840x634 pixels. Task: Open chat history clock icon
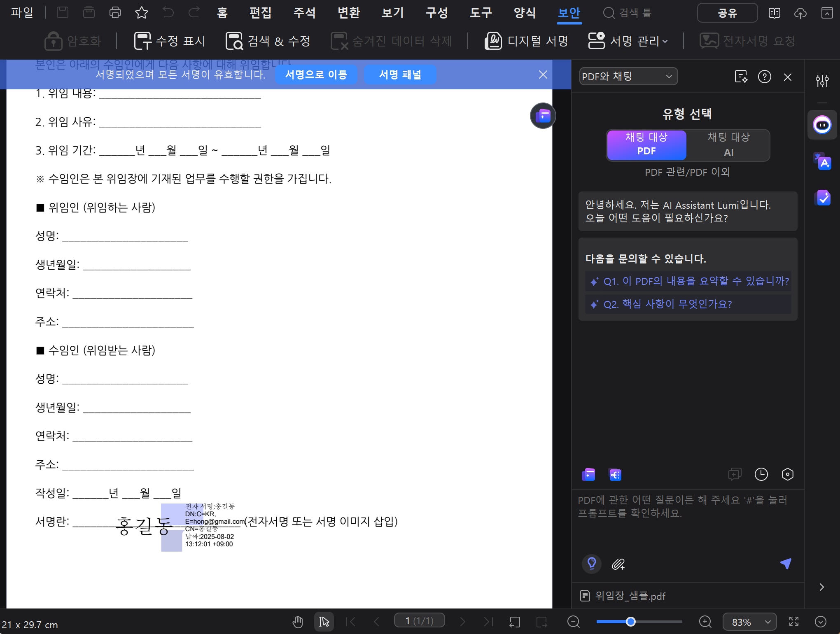(761, 474)
